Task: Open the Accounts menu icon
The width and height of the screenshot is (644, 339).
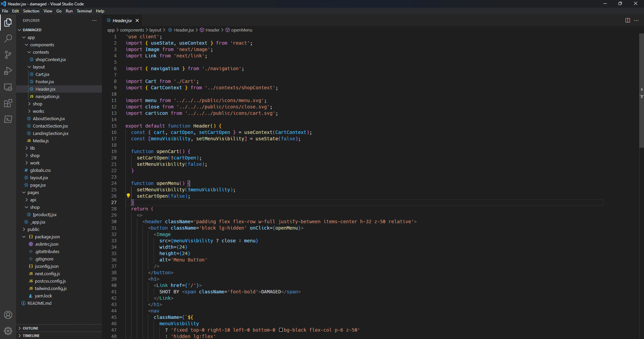Action: pyautogui.click(x=8, y=315)
